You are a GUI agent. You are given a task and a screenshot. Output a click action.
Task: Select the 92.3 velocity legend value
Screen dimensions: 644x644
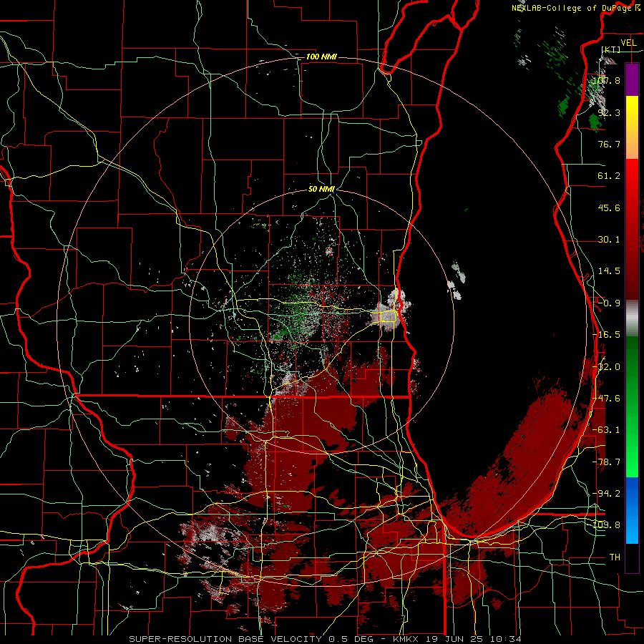coord(609,112)
